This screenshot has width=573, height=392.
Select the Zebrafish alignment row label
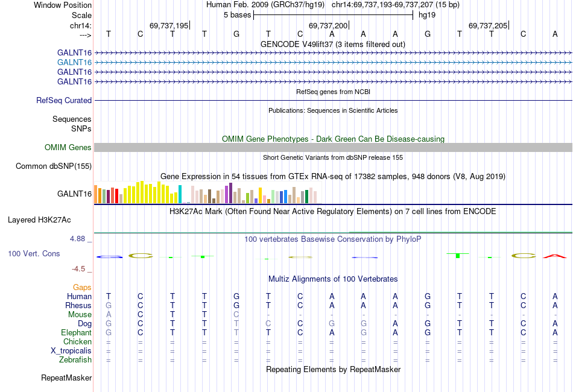pos(75,360)
